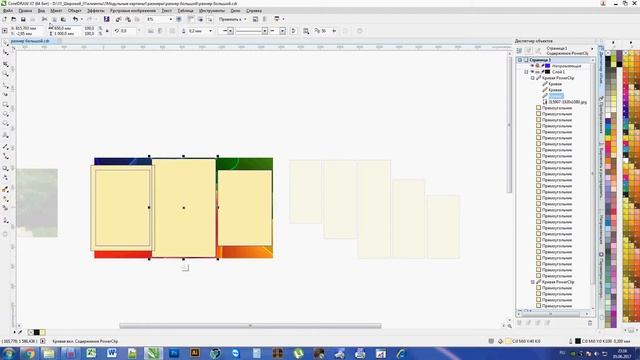This screenshot has height=360, width=640.
Task: Toggle edit pencil of Слой 1
Action: (542, 72)
